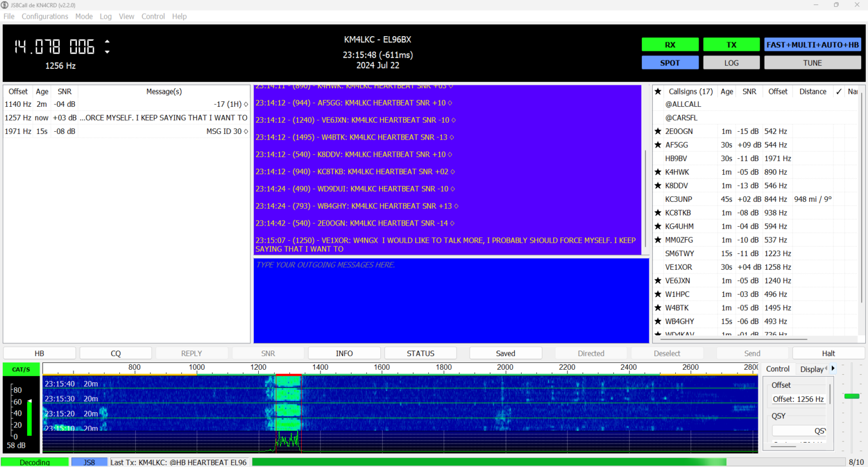Toggle the CQ button

pyautogui.click(x=116, y=353)
